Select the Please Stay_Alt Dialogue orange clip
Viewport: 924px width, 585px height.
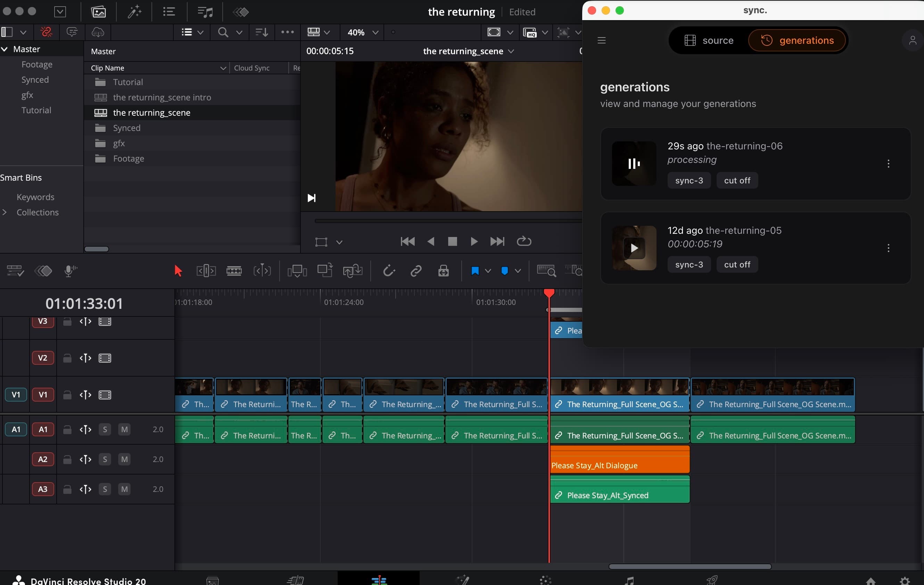[x=620, y=459]
